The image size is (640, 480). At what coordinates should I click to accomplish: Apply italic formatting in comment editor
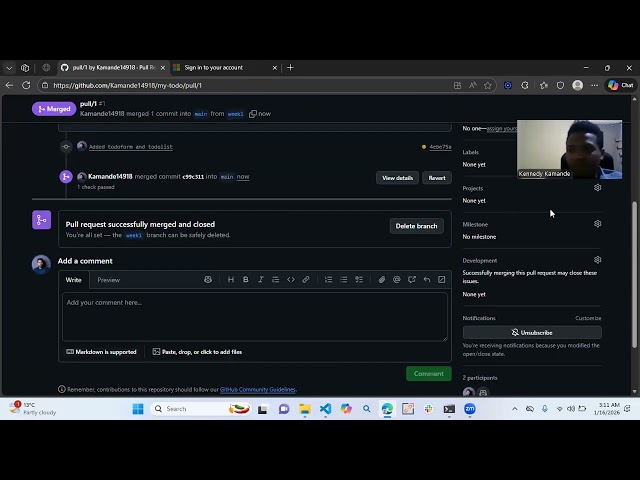click(260, 280)
